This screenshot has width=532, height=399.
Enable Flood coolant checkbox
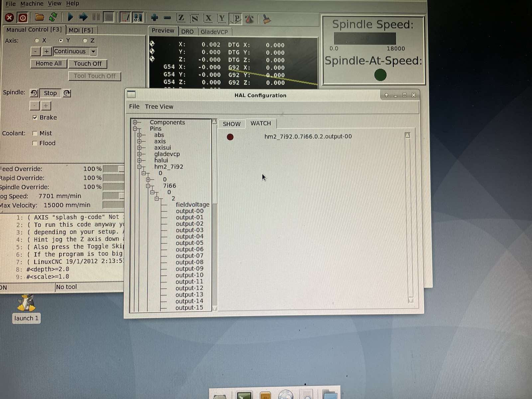[35, 143]
